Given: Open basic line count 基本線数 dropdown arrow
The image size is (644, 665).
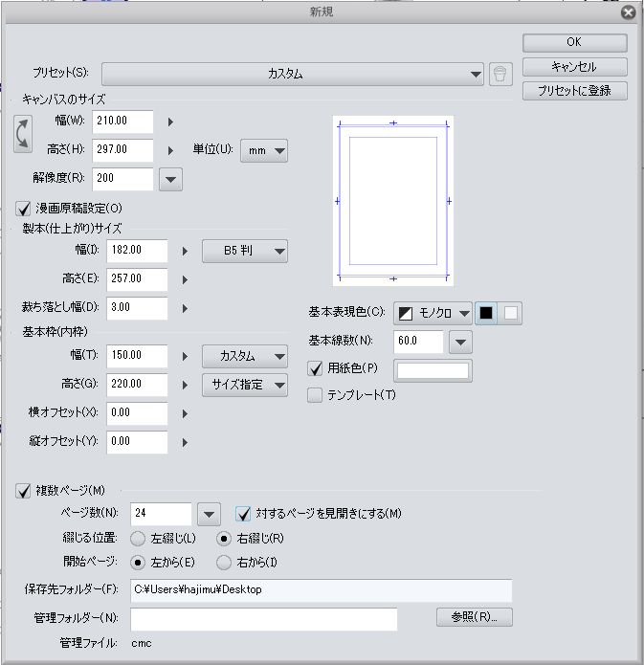Looking at the screenshot, I should point(460,343).
